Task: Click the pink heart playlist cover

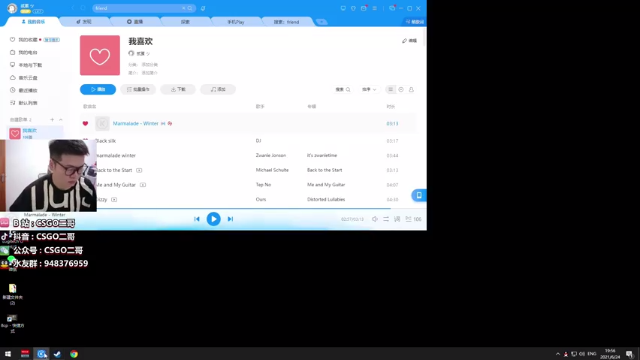Action: (x=100, y=55)
